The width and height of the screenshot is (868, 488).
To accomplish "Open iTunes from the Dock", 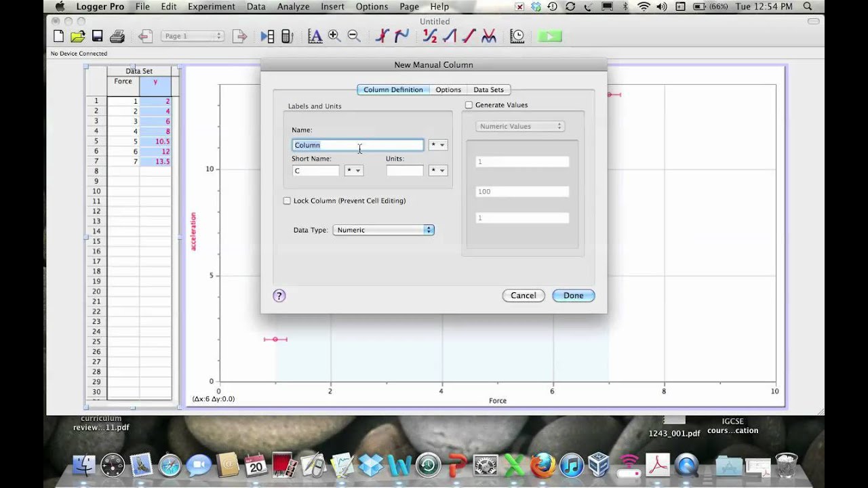I will [x=572, y=465].
